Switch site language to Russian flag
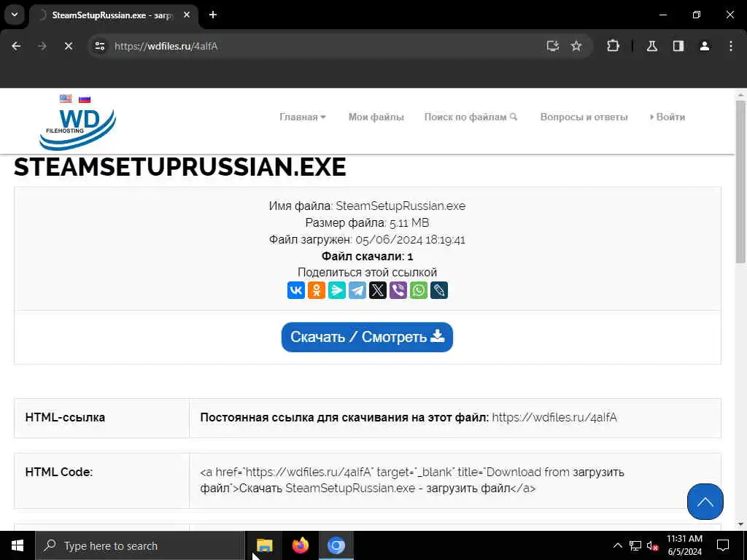Screen dimensions: 747x560 (85, 98)
